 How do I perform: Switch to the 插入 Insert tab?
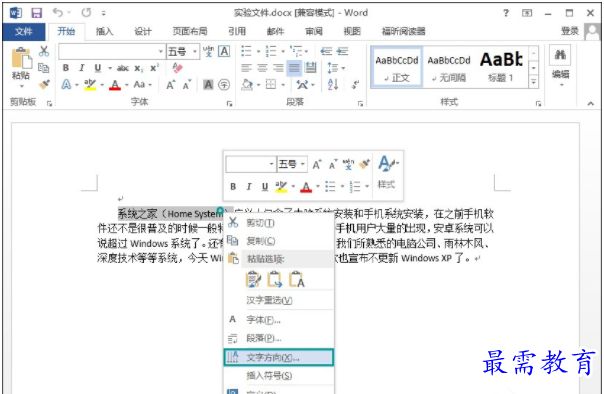[x=104, y=31]
